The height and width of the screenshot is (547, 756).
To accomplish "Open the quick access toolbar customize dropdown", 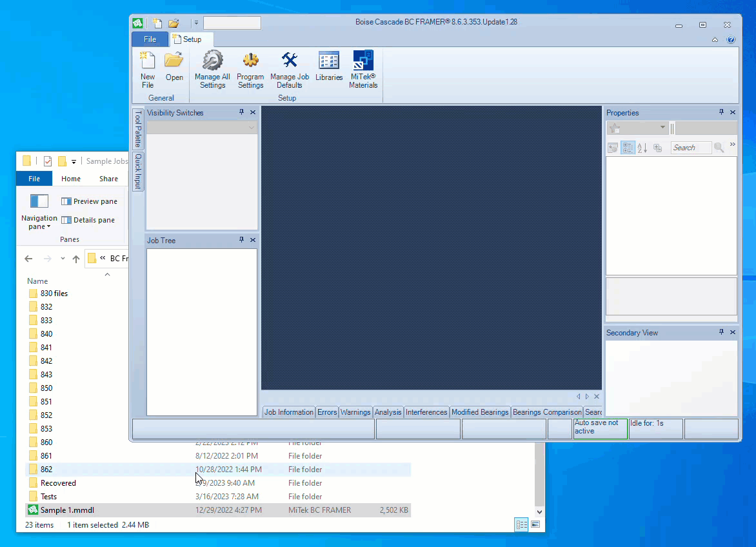I will (196, 23).
